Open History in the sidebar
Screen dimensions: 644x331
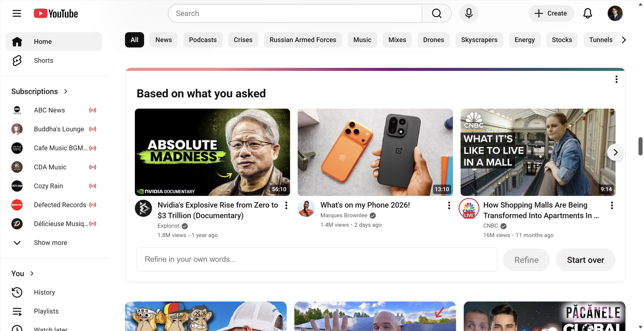pyautogui.click(x=45, y=292)
